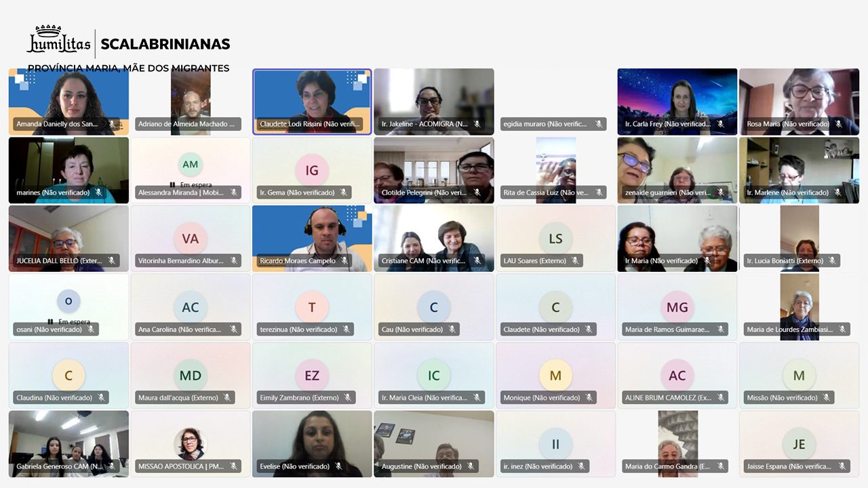
Task: Click the Ir. Maria Cleia name label
Action: pos(425,398)
